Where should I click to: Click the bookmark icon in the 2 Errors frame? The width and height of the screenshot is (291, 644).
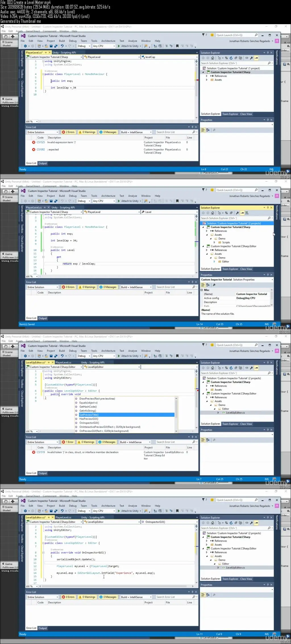tap(177, 46)
